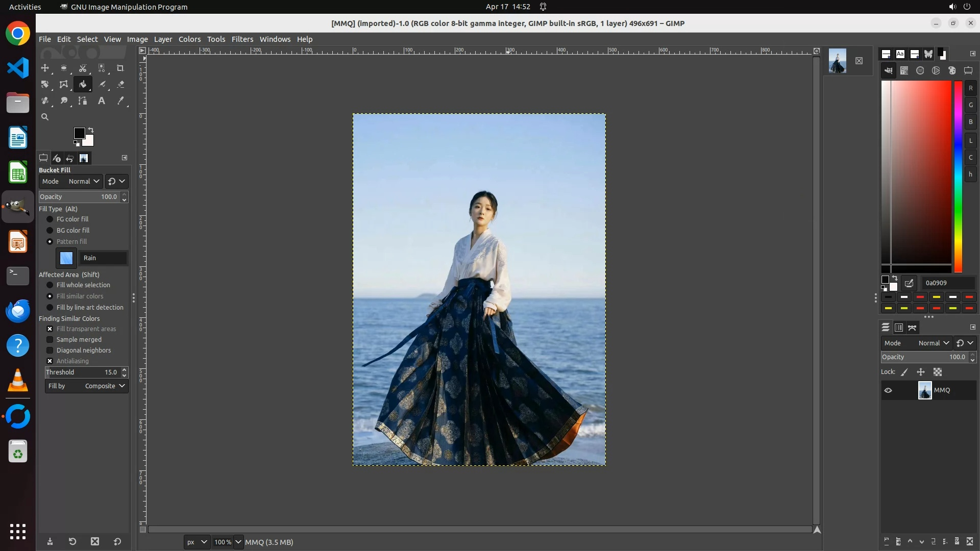
Task: Open the zoom percentage dropdown
Action: pos(238,542)
